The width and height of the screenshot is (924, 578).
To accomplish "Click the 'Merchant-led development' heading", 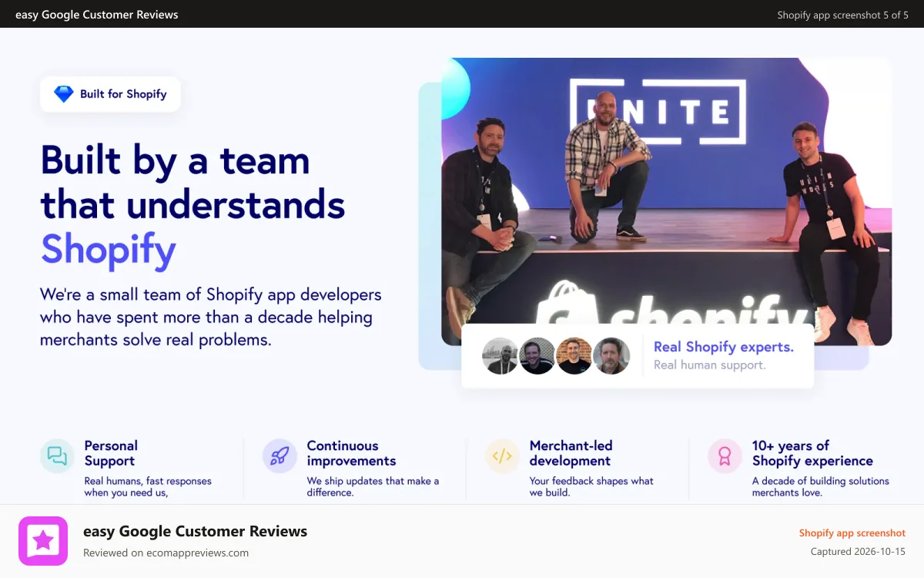I will pyautogui.click(x=571, y=453).
